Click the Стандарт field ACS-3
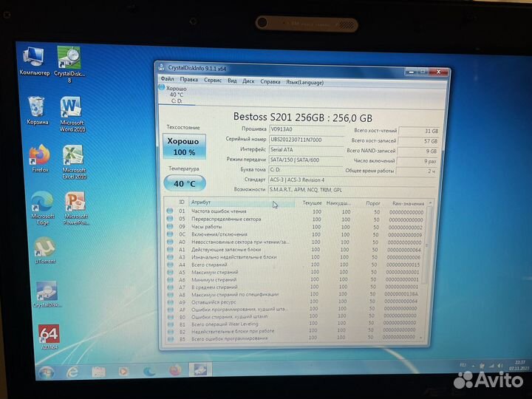Image resolution: width=532 pixels, height=399 pixels. pyautogui.click(x=352, y=180)
